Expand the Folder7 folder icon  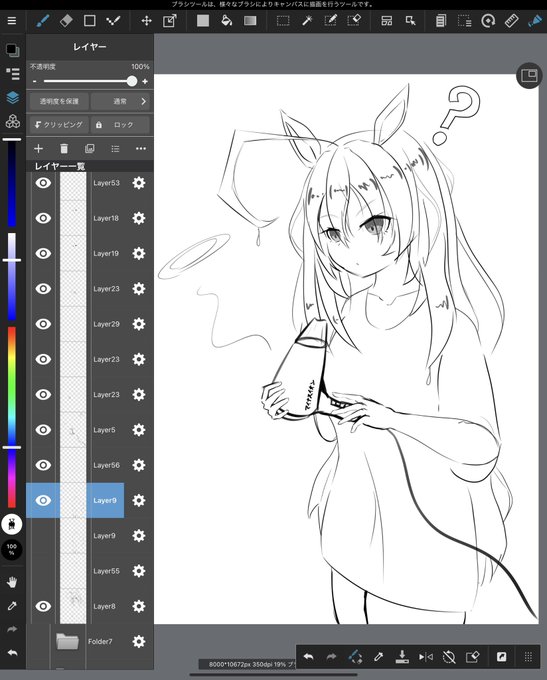[x=67, y=641]
